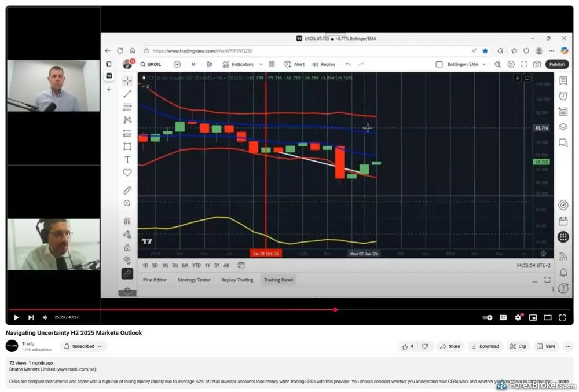Image resolution: width=579 pixels, height=392 pixels.
Task: Open the Tradu channel name
Action: coord(28,343)
